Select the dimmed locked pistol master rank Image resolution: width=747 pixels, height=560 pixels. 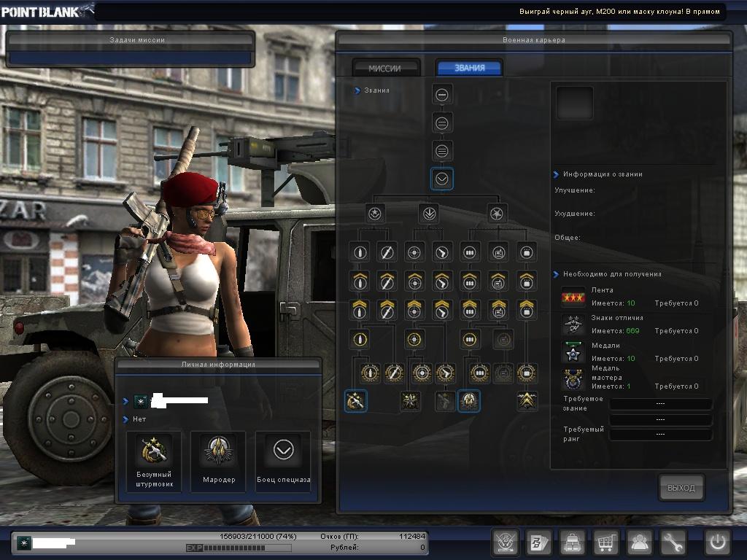coord(444,401)
